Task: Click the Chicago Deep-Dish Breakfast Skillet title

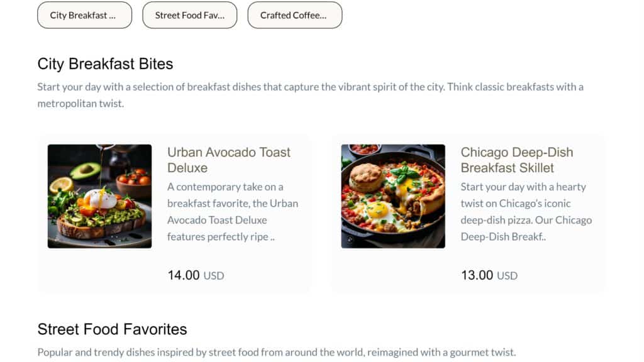Action: (x=516, y=160)
